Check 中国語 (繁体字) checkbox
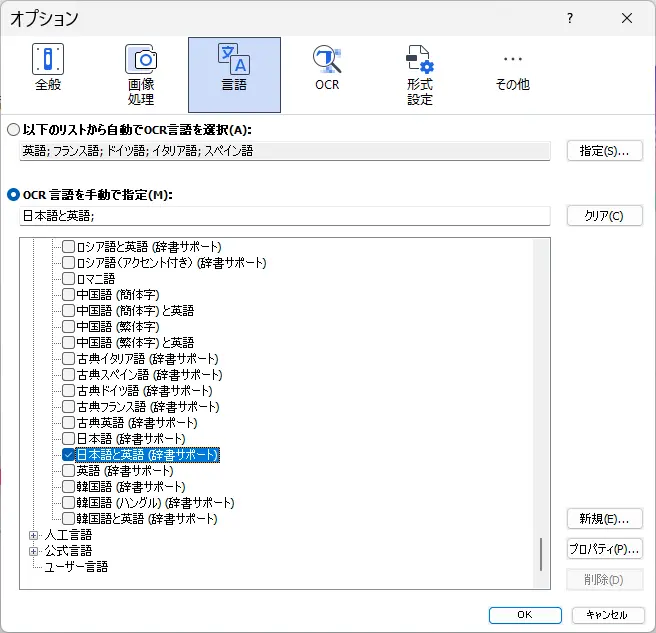The height and width of the screenshot is (633, 656). 68,326
